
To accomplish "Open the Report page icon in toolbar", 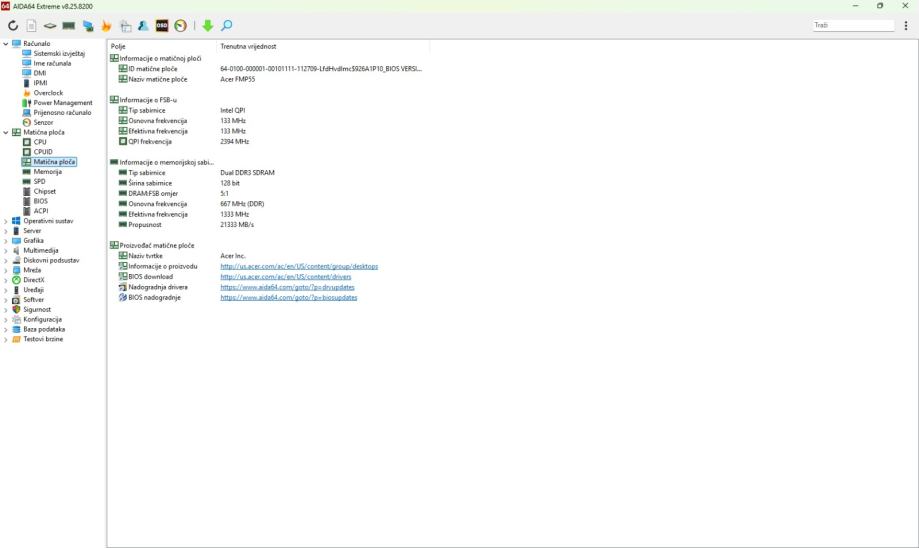I will pyautogui.click(x=32, y=26).
